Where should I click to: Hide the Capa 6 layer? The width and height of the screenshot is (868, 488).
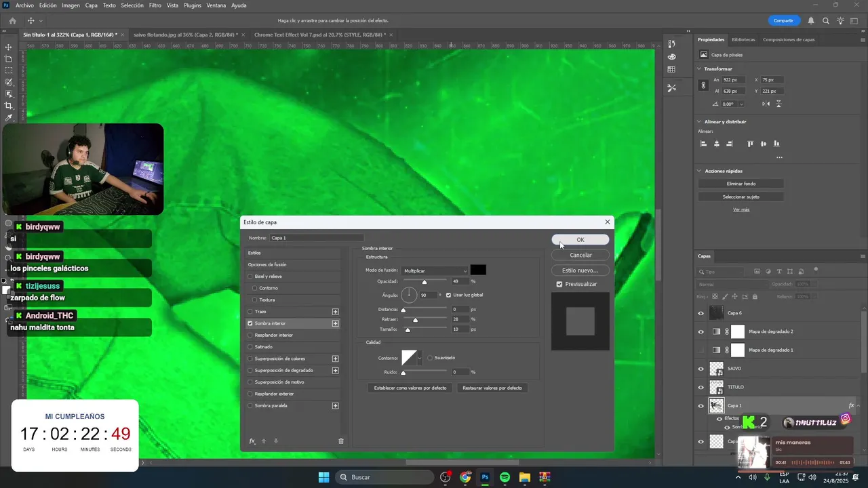701,313
